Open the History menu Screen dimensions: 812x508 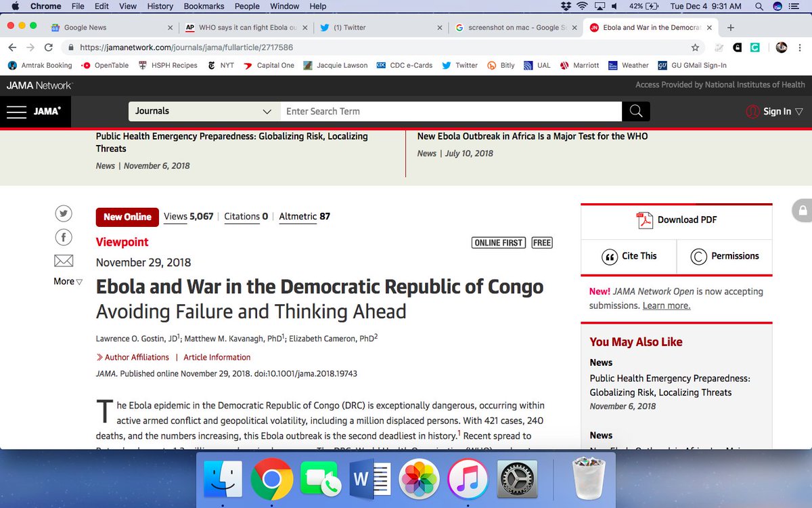pos(160,6)
